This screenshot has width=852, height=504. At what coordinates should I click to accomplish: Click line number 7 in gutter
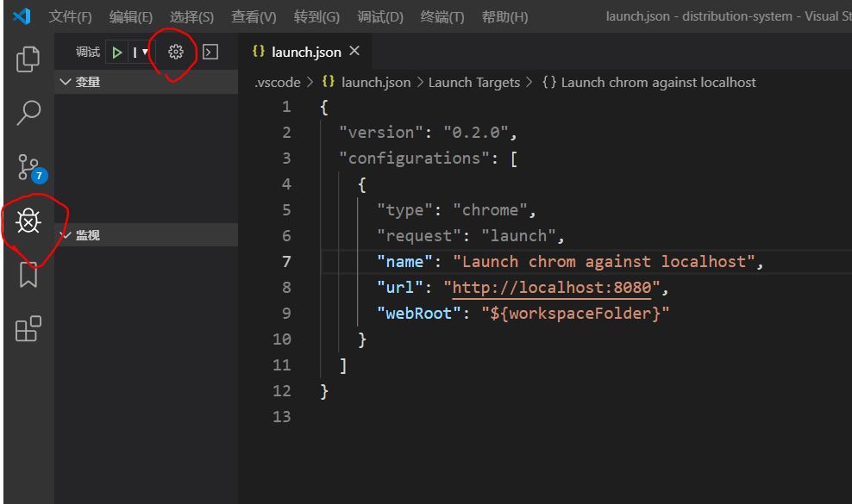pos(286,262)
